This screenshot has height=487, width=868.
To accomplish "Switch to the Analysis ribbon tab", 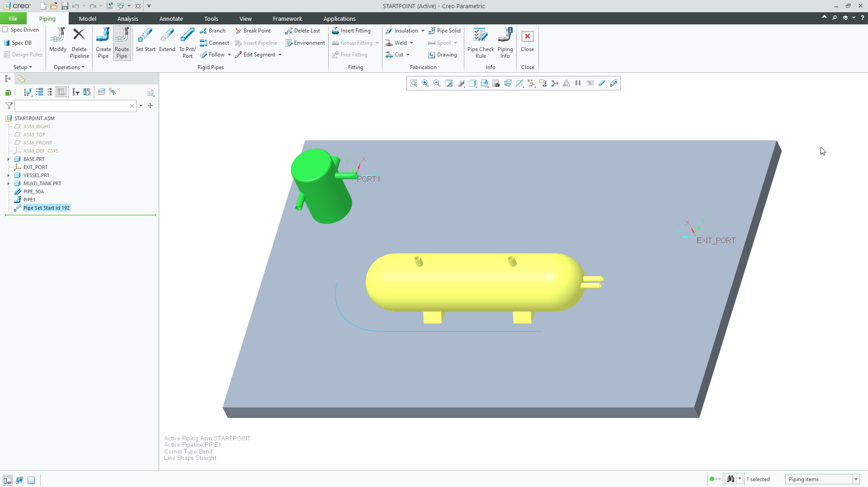I will (127, 19).
